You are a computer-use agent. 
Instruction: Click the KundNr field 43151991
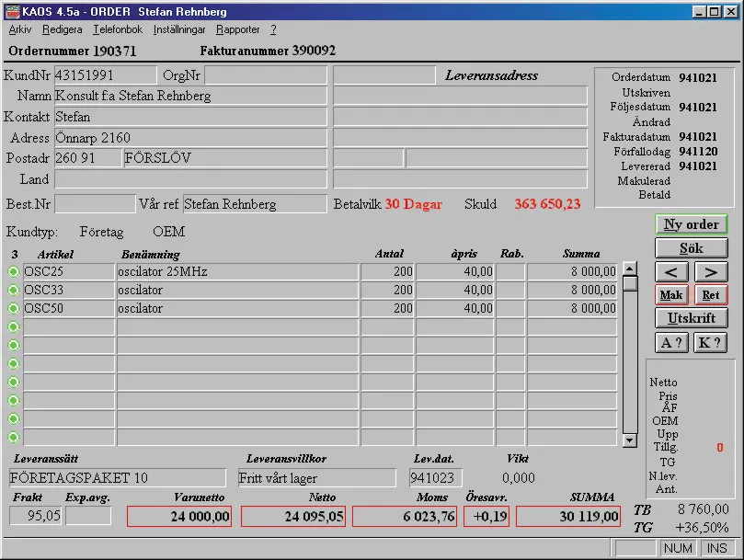[x=106, y=75]
